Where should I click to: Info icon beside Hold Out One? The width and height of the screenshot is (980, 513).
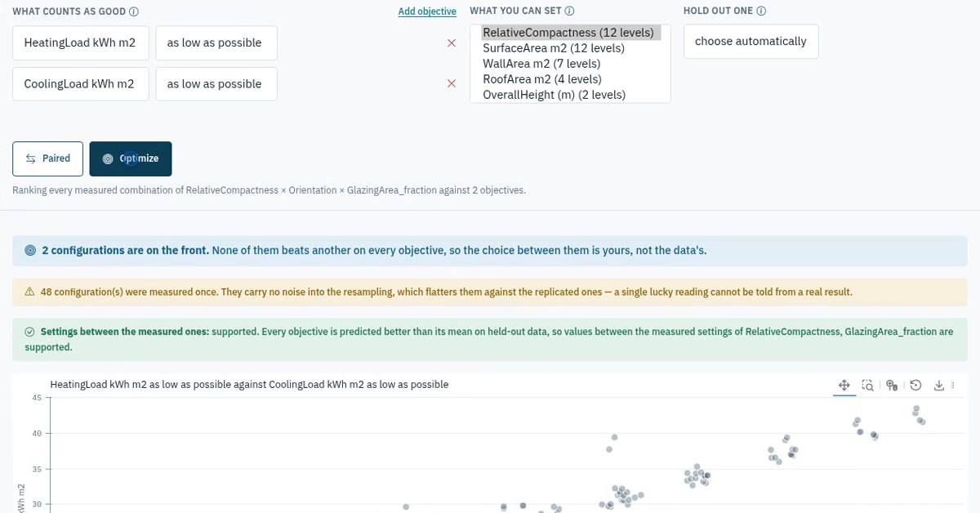(x=761, y=11)
